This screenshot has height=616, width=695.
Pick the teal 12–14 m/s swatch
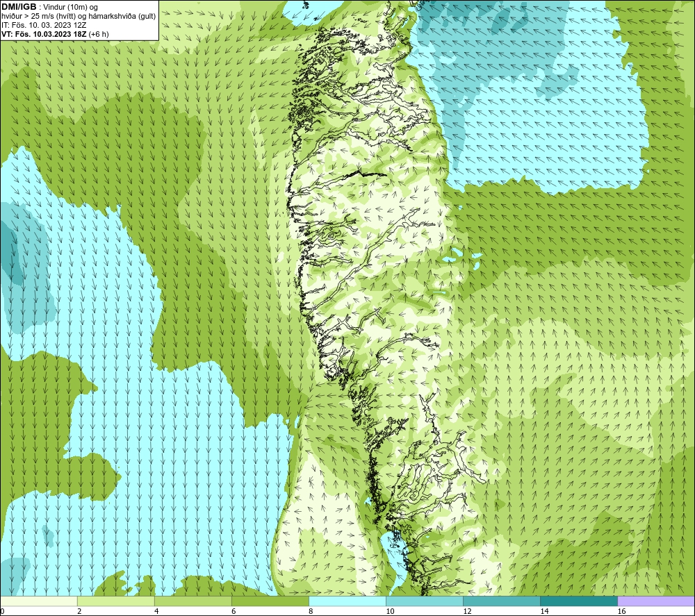click(501, 601)
